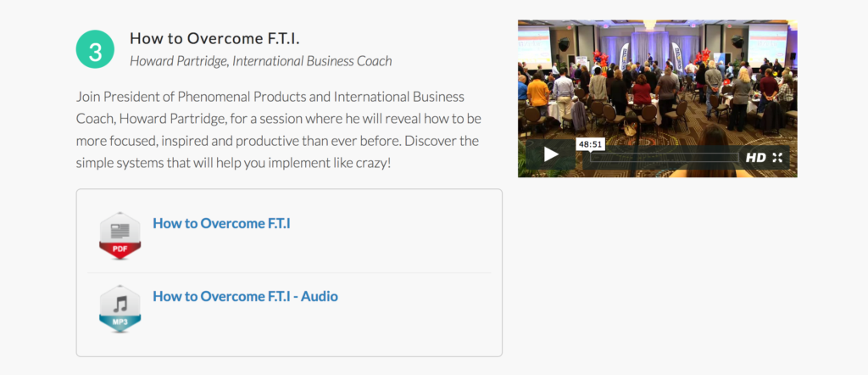This screenshot has width=868, height=375.
Task: Click the red PDF file icon
Action: point(120,235)
